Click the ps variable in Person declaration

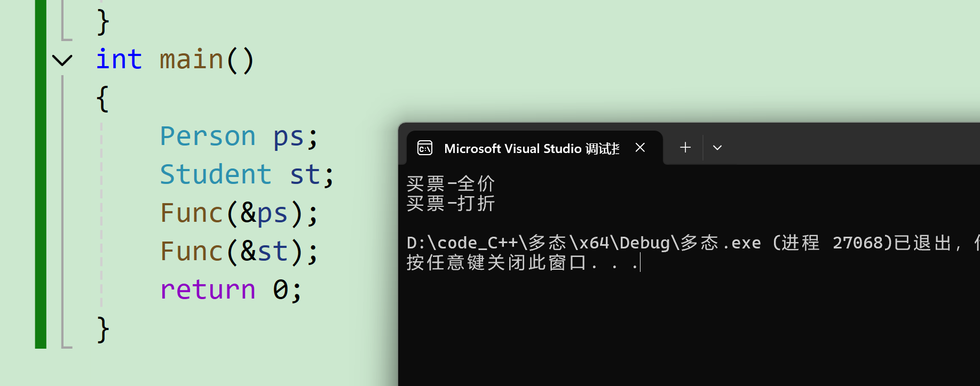click(289, 138)
